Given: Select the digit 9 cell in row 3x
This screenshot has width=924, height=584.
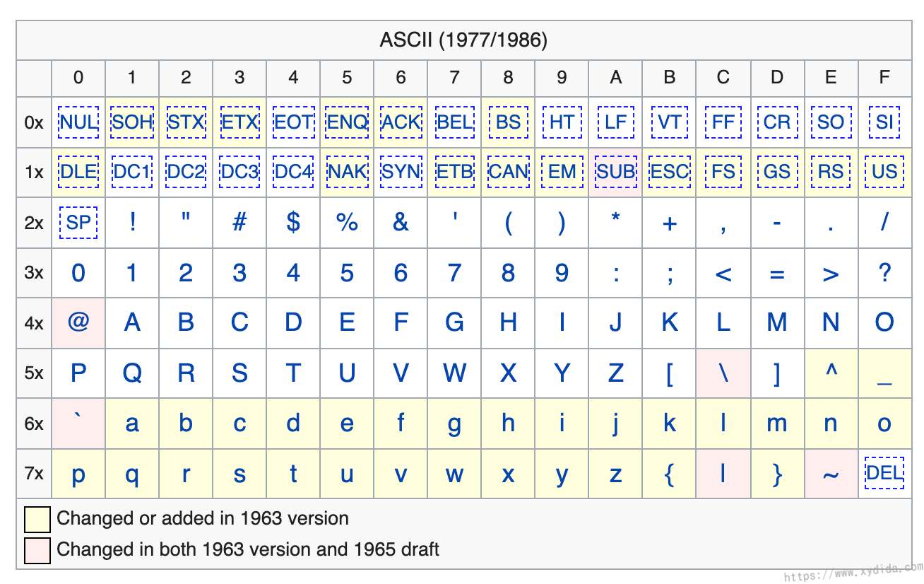Looking at the screenshot, I should (x=562, y=273).
